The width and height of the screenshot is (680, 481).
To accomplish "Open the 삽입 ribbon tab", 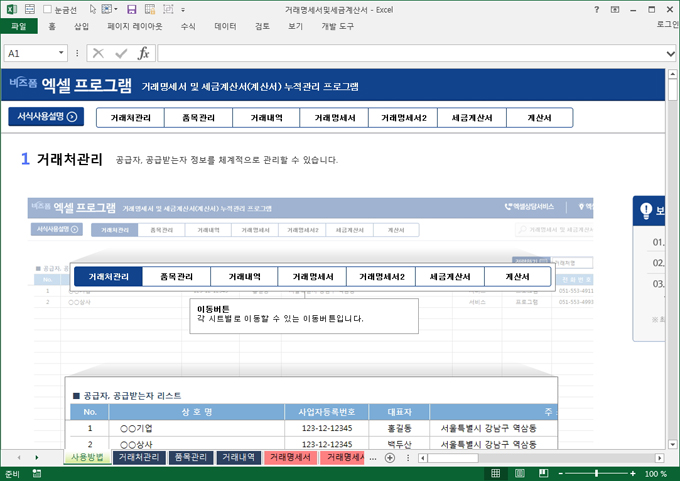I will [81, 26].
